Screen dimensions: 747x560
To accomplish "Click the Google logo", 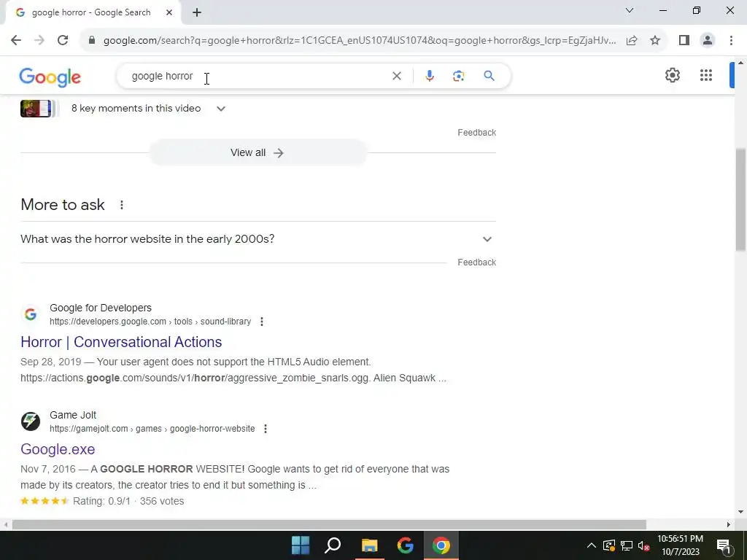I will click(x=50, y=77).
